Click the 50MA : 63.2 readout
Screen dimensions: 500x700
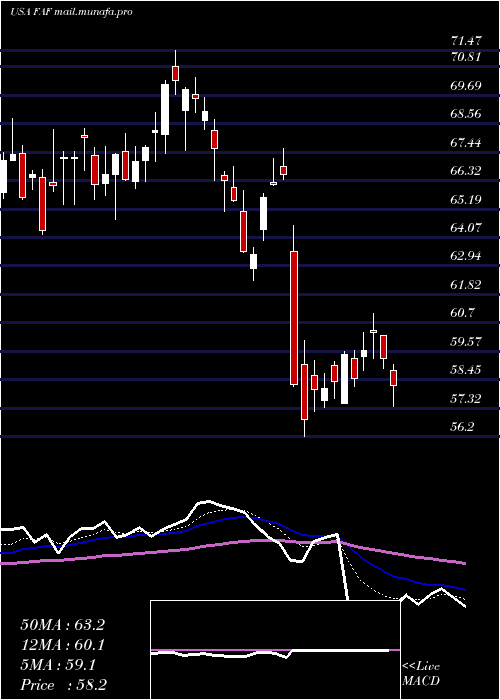pyautogui.click(x=62, y=625)
